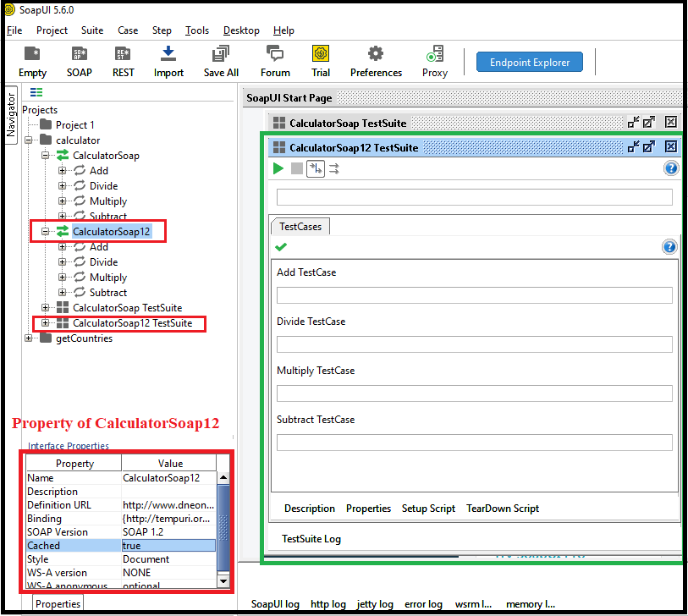The width and height of the screenshot is (688, 616).
Task: Click the Empty project toolbar icon
Action: coord(32,54)
